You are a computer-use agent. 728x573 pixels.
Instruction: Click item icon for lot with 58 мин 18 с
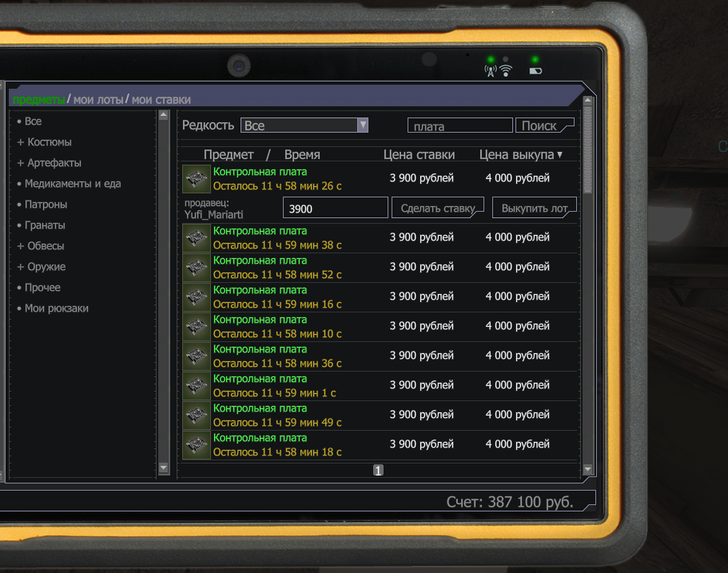point(197,445)
